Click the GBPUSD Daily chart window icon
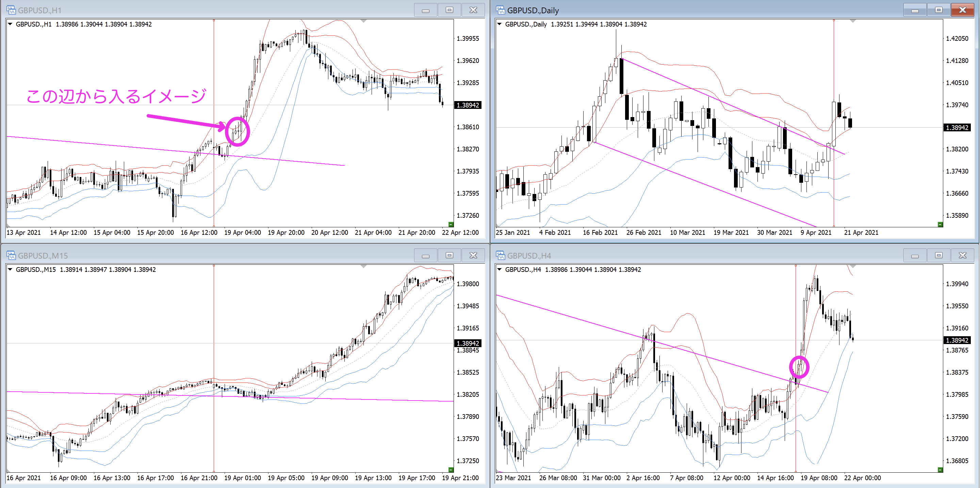980x488 pixels. coord(500,10)
